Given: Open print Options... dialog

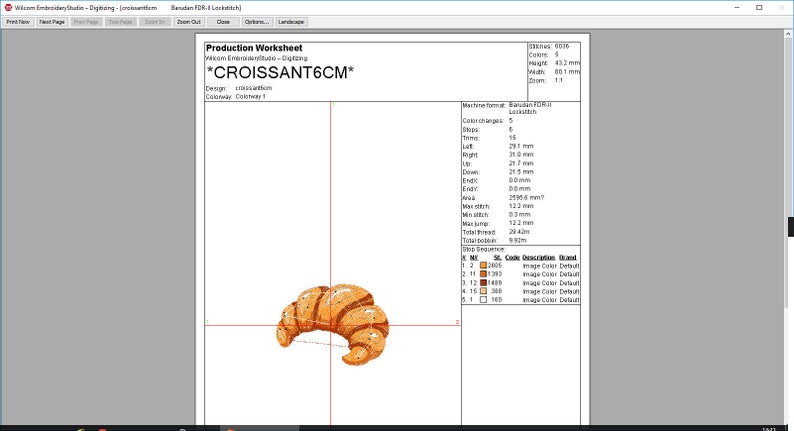Looking at the screenshot, I should point(257,22).
